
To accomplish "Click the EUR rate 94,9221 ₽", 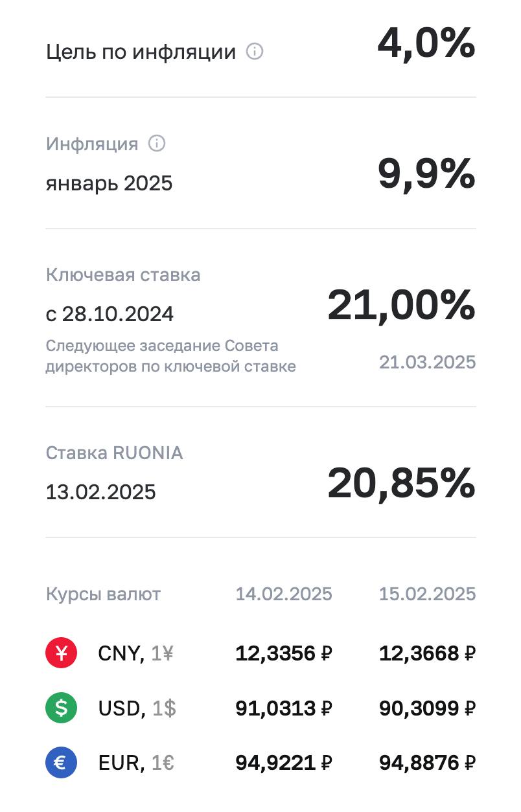I will 284,763.
